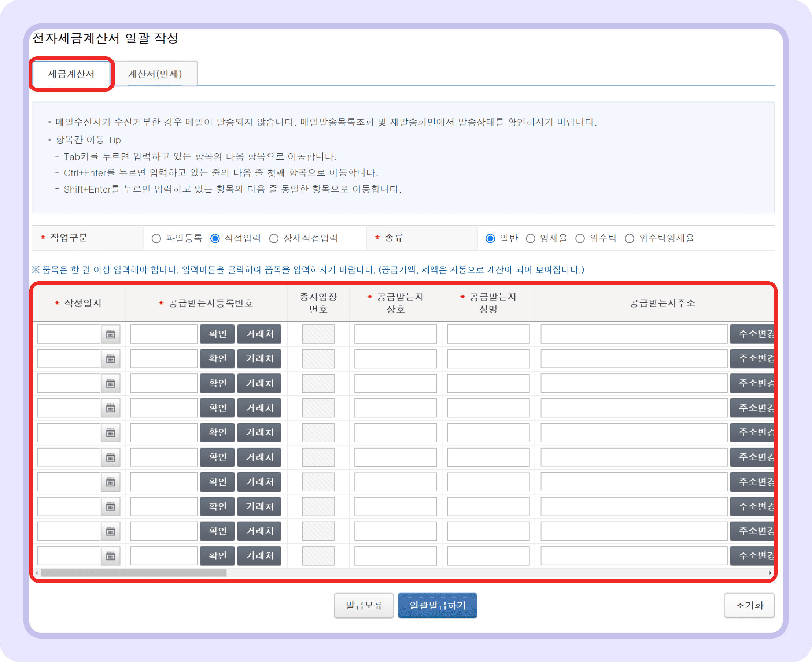Open the date picker for the first row
This screenshot has width=812, height=662.
[x=111, y=334]
